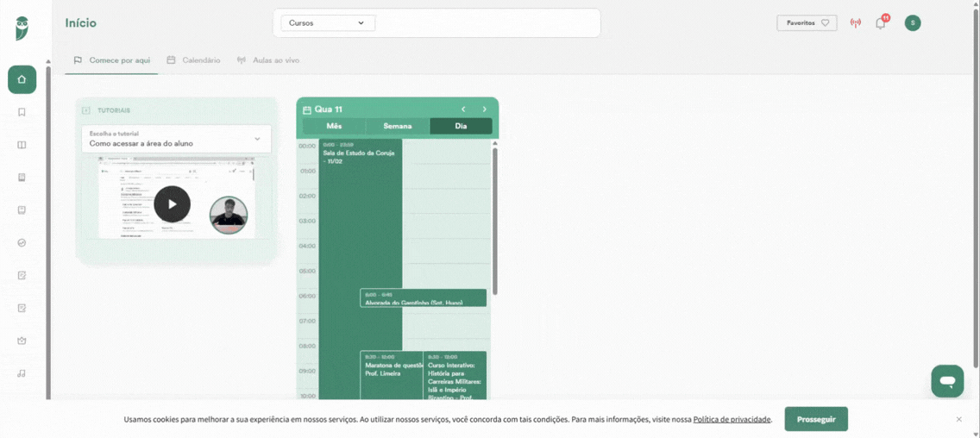
Task: Open the music note icon in the sidebar
Action: pos(22,373)
